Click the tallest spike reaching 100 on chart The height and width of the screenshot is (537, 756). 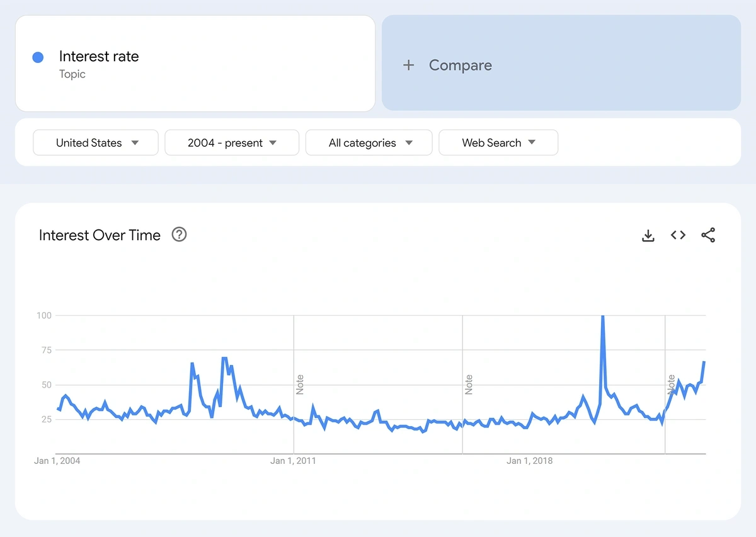[x=603, y=317]
